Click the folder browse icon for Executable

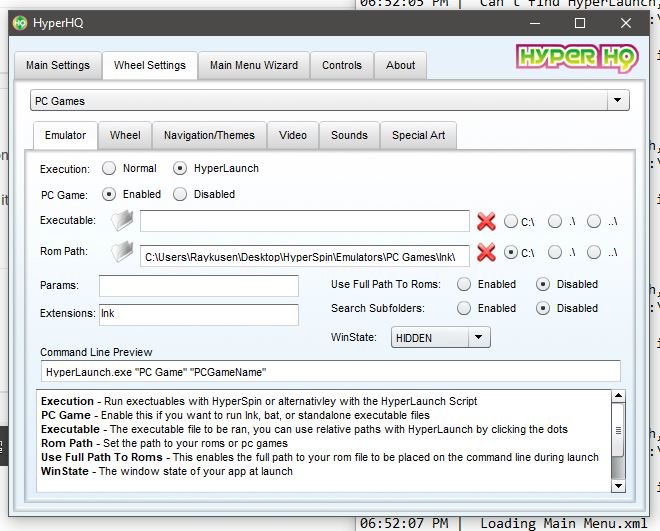point(121,221)
